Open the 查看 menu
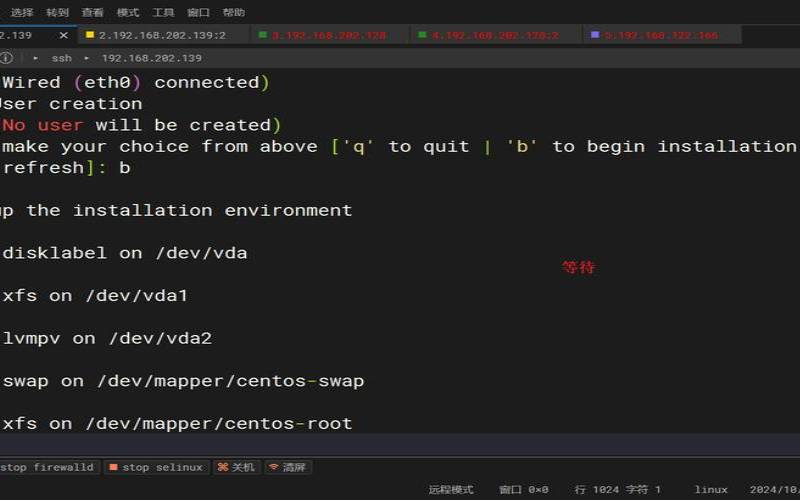Viewport: 800px width, 500px height. pyautogui.click(x=92, y=13)
